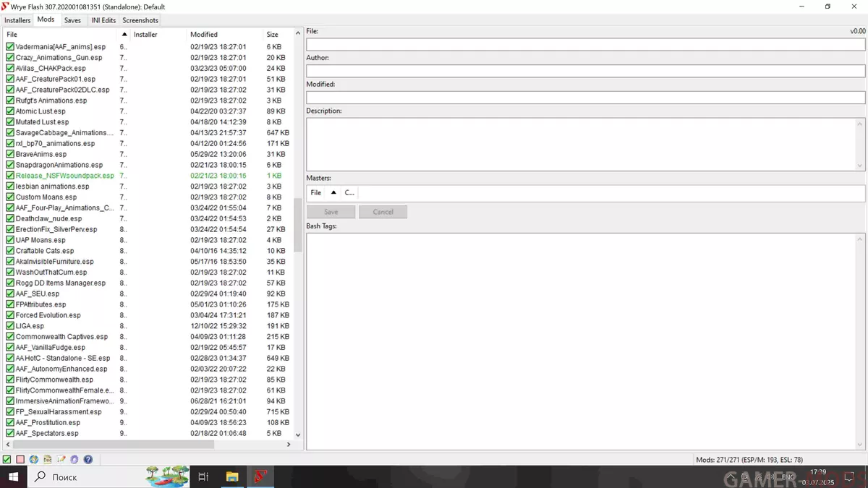Disable LIGA.esp checkbox

pyautogui.click(x=10, y=326)
